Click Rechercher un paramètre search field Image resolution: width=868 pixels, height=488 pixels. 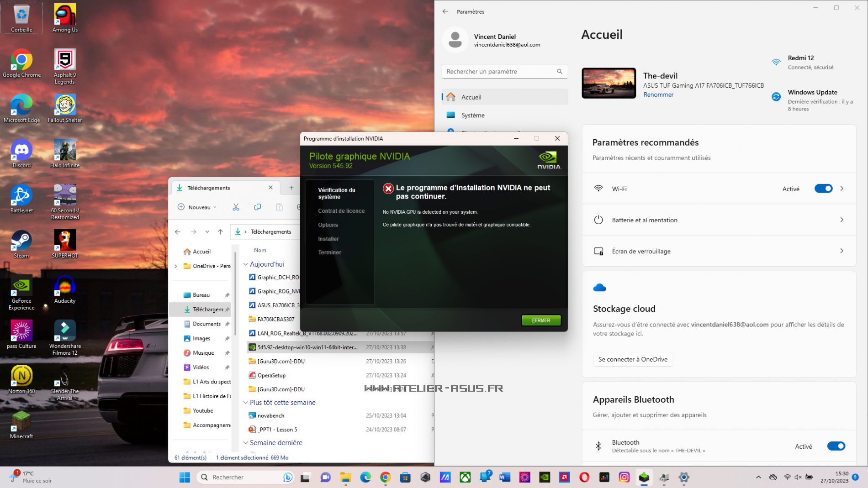(x=505, y=71)
